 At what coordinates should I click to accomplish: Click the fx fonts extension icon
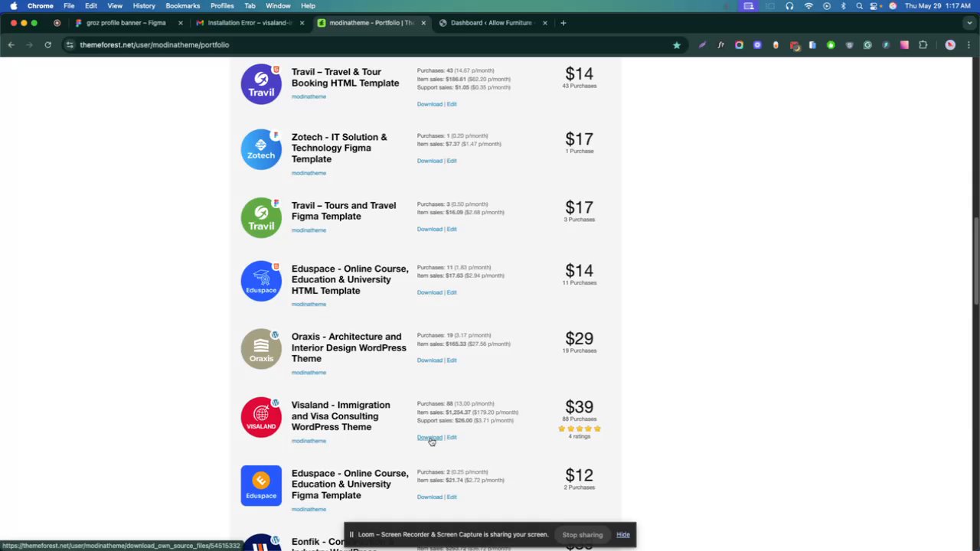click(x=720, y=45)
